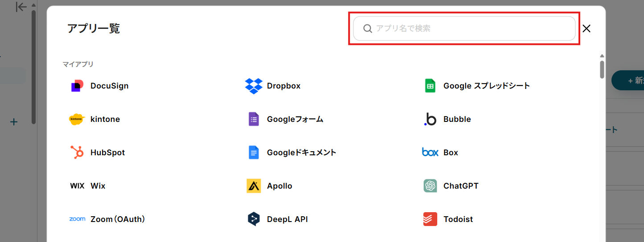The height and width of the screenshot is (242, 644).
Task: Click the DocuSign app icon
Action: pos(77,86)
